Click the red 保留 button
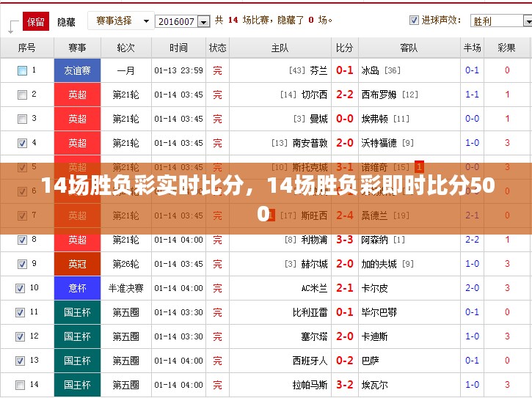 (x=36, y=21)
